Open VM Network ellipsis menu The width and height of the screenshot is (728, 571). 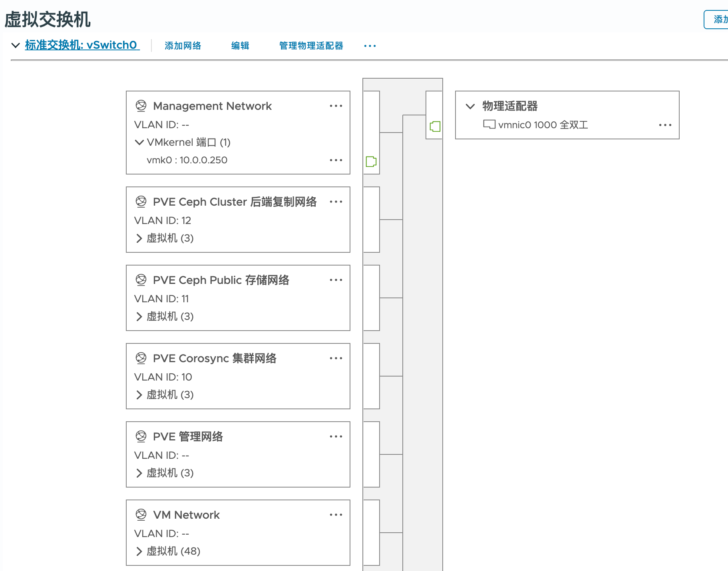point(336,515)
